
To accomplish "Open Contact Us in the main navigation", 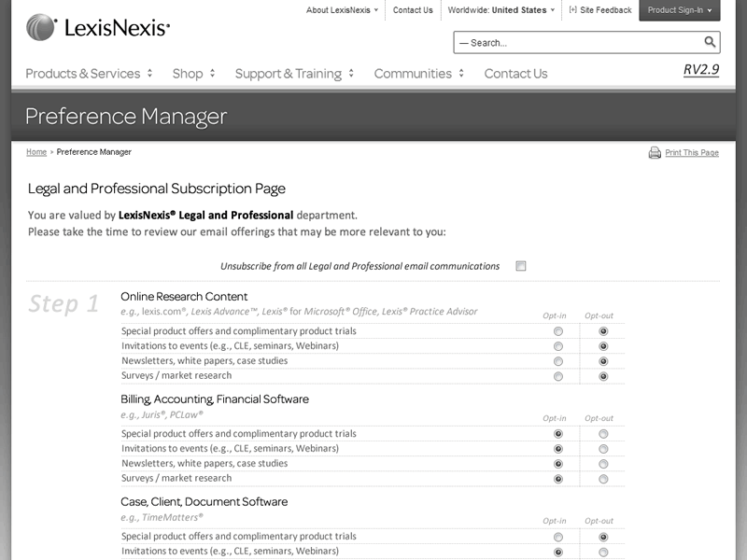I will (x=516, y=74).
